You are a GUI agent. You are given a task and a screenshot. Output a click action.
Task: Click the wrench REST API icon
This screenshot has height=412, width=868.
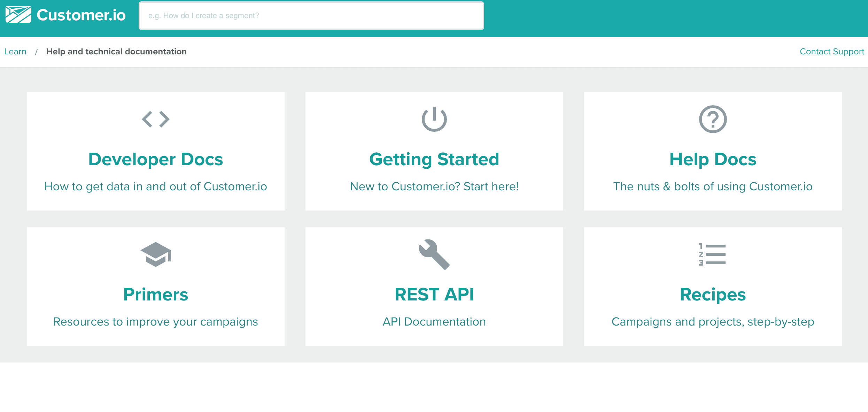pos(434,254)
